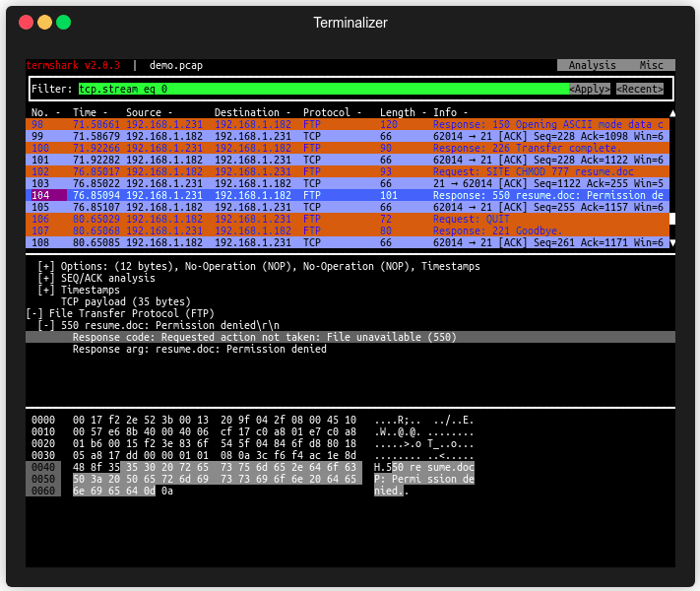Select packet 102 SITE CHMOD 777 request
The image size is (700, 591).
(348, 171)
